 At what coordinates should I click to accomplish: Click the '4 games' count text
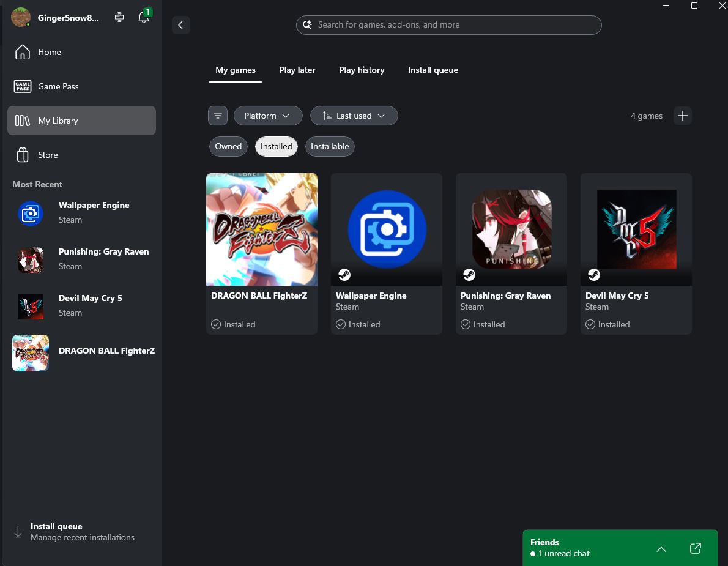coord(646,116)
